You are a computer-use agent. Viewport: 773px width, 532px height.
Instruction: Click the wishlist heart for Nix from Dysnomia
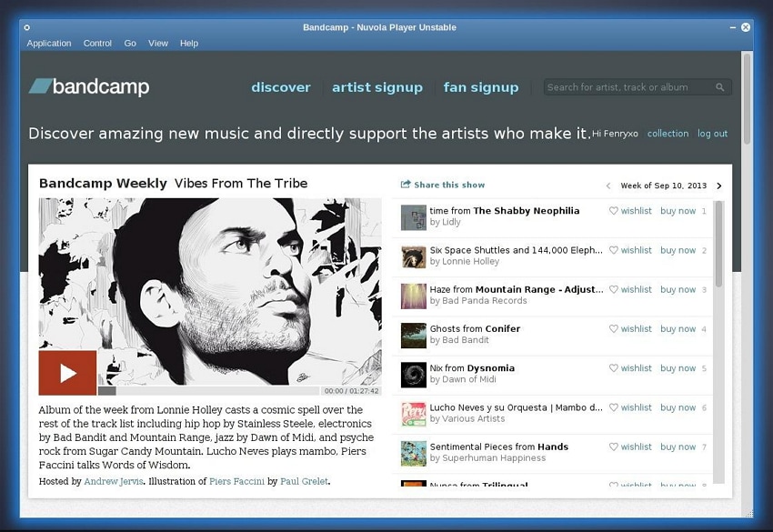[613, 367]
